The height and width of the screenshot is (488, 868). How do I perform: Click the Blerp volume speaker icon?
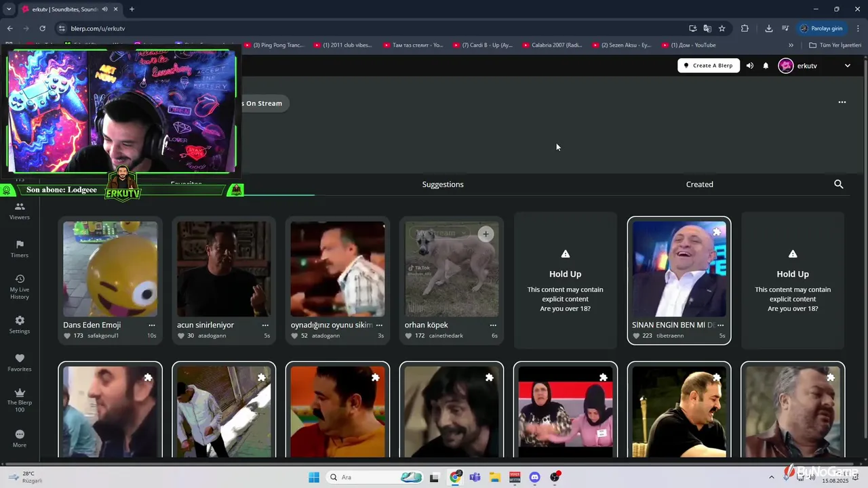(749, 66)
